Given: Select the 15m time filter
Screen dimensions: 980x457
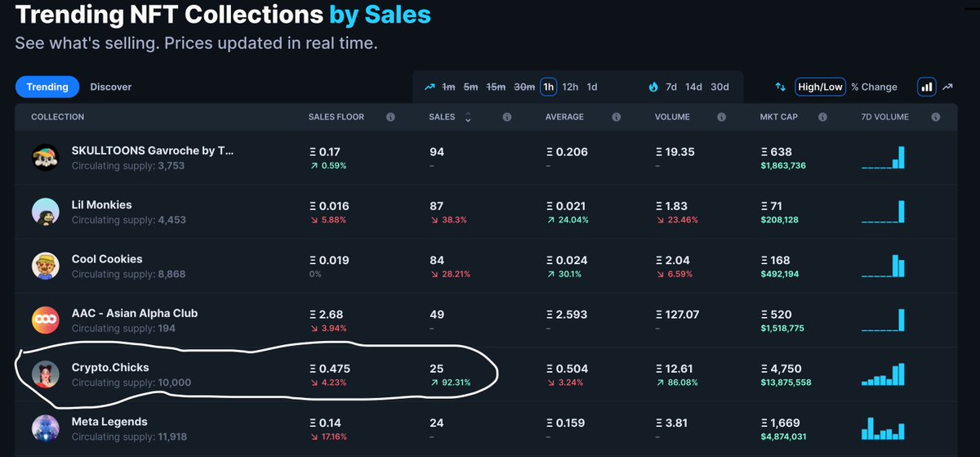Looking at the screenshot, I should coord(496,87).
